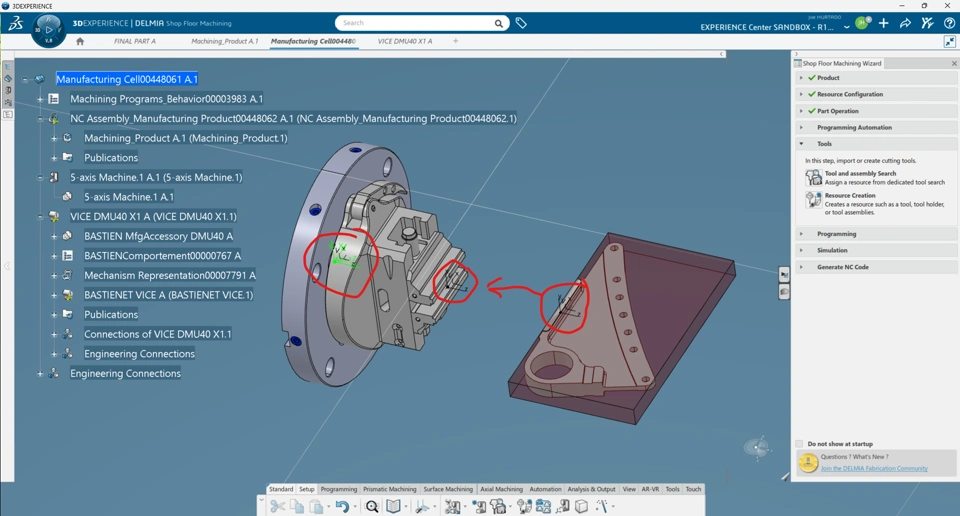Select bottom Engineering Connections tree item
This screenshot has width=960, height=516.
tap(126, 373)
